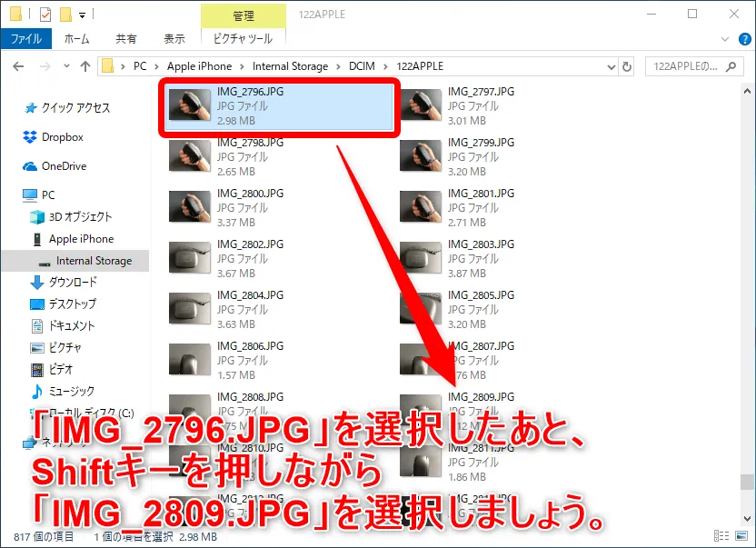
Task: Click the file list scroll down arrow
Action: click(x=747, y=519)
